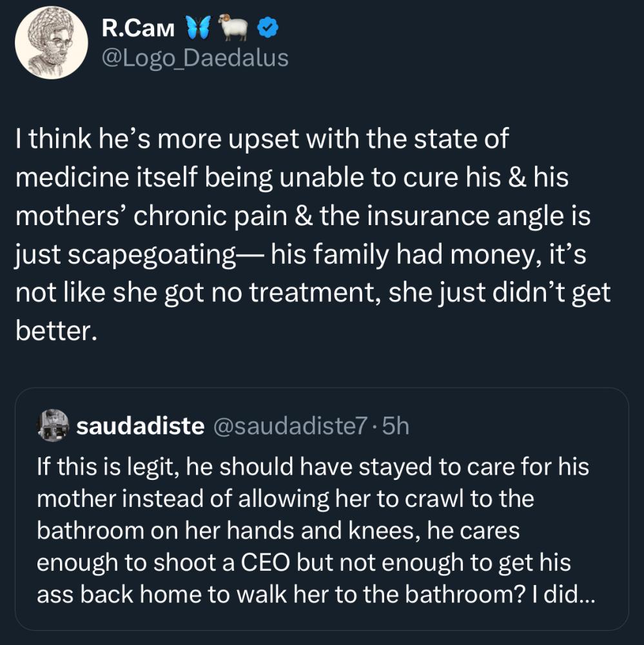Click the ram emoji beside the name

tap(232, 28)
